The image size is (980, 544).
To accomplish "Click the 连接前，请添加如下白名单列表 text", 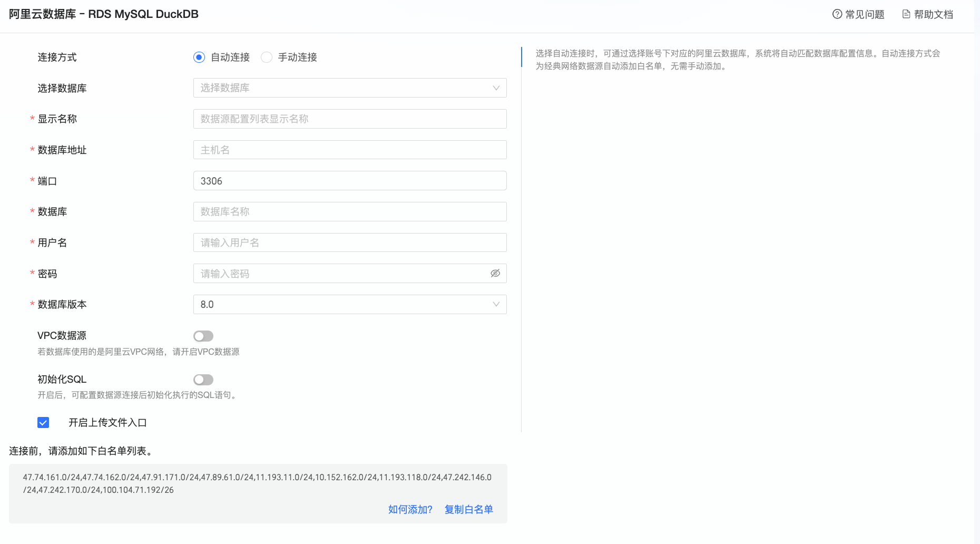I will [x=81, y=451].
